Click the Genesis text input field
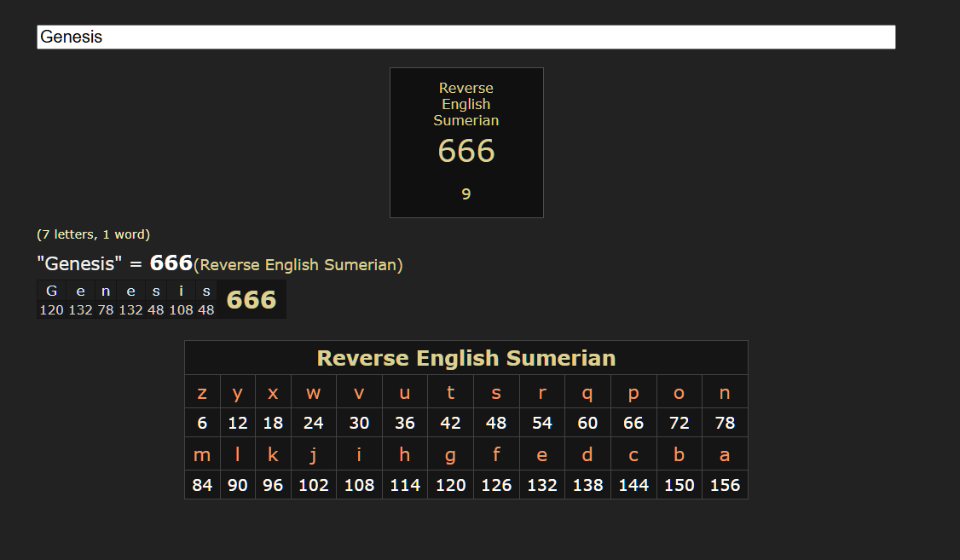 tap(466, 37)
